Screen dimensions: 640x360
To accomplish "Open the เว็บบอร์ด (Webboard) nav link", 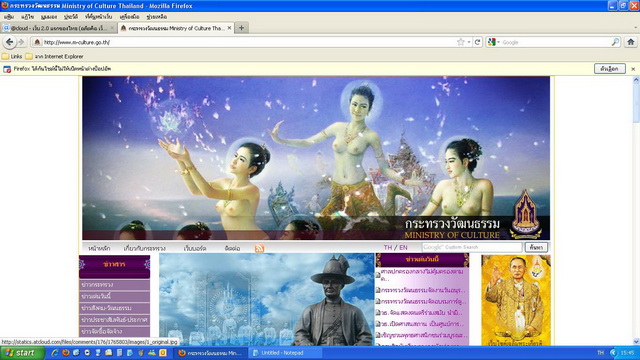I will tap(195, 248).
